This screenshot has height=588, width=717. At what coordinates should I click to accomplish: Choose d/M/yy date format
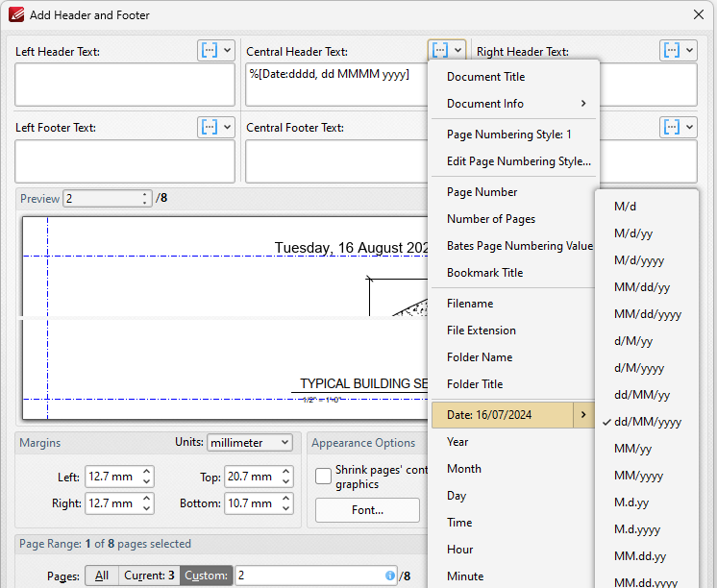click(x=647, y=341)
